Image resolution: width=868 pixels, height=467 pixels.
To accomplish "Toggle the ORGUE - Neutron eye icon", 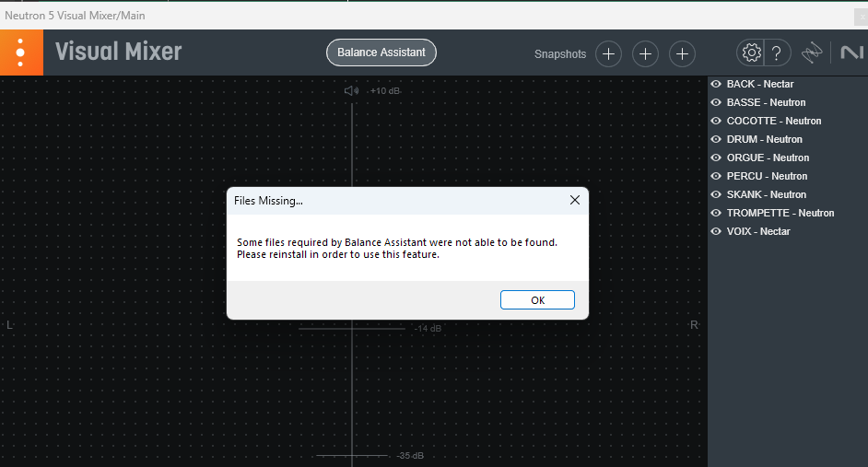I will [x=716, y=158].
